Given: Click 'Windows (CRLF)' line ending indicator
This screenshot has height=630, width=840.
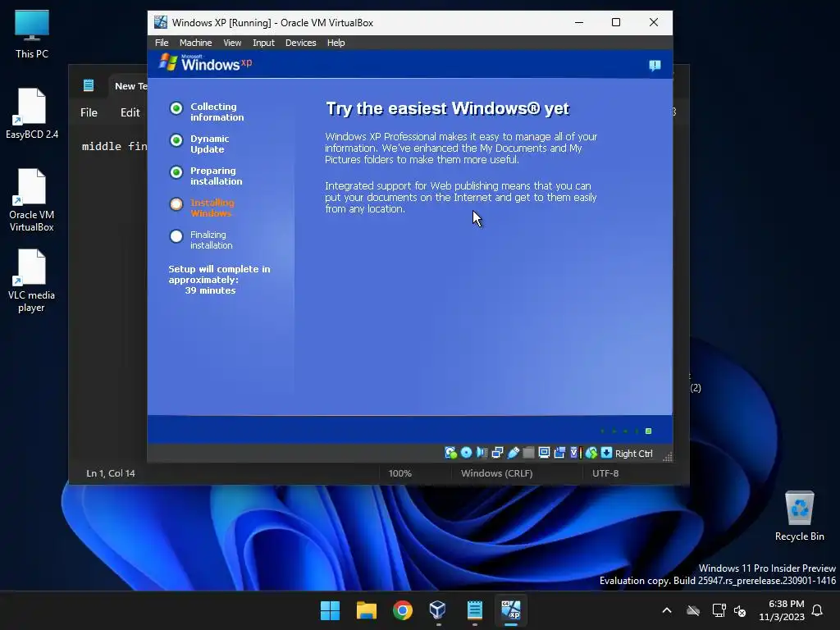Looking at the screenshot, I should [496, 473].
